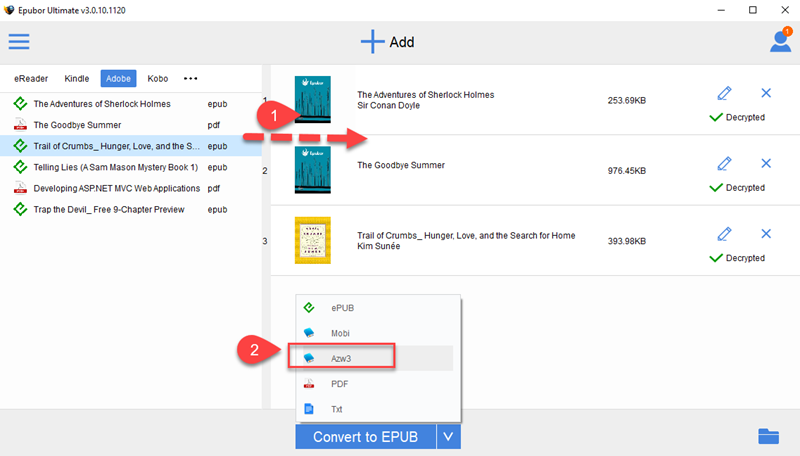Select Developing ASP.NET MVC Web Applications
800x456 pixels.
tap(131, 188)
